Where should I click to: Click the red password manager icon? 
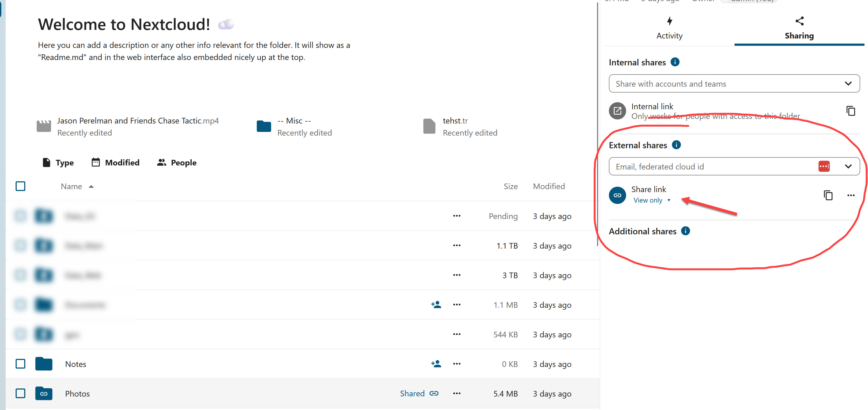(x=824, y=167)
